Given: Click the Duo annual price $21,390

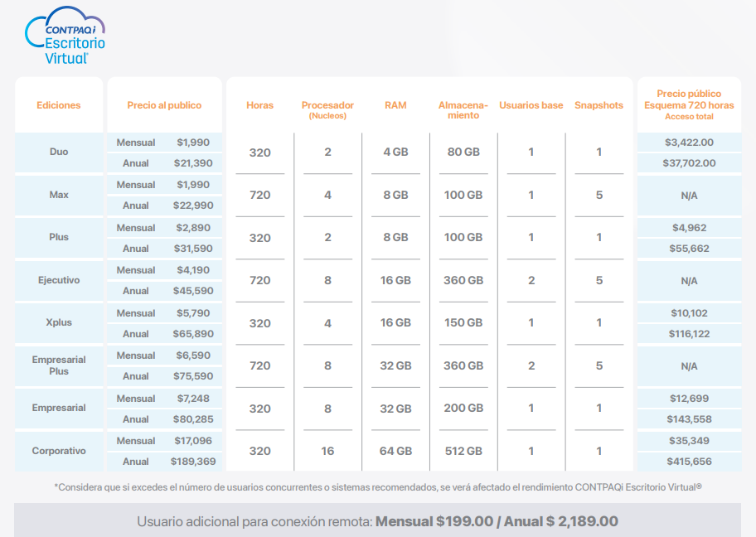Looking at the screenshot, I should 193,163.
